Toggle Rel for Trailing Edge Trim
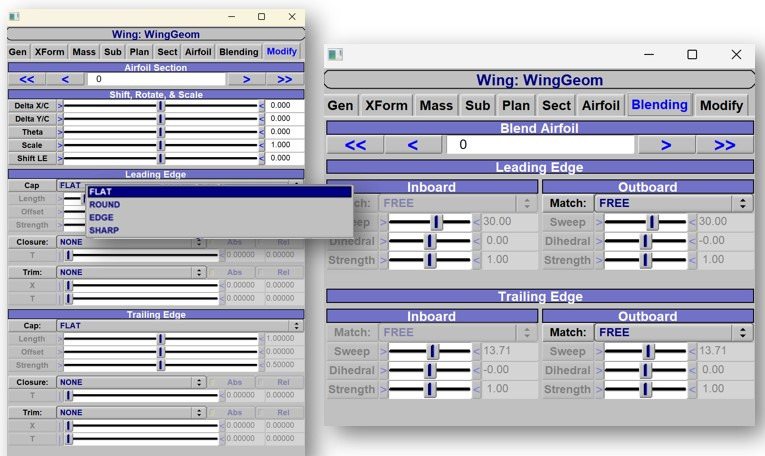The image size is (765, 456). pos(283,412)
